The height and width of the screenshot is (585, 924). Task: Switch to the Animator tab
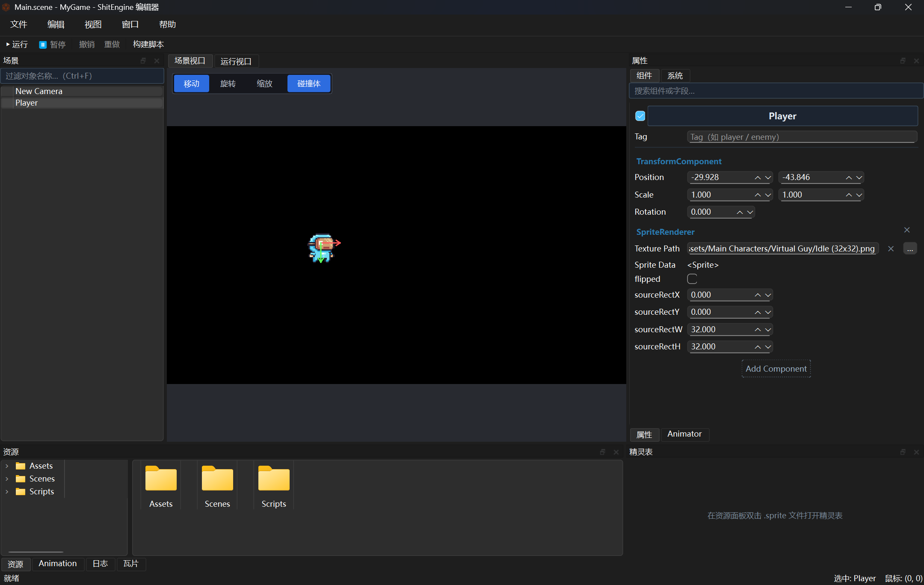pos(684,434)
